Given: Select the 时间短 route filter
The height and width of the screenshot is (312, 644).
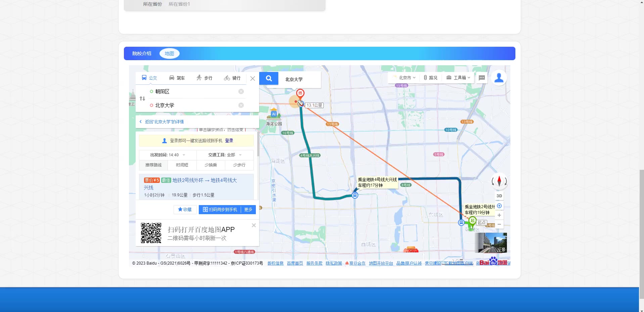Looking at the screenshot, I should coord(182,165).
